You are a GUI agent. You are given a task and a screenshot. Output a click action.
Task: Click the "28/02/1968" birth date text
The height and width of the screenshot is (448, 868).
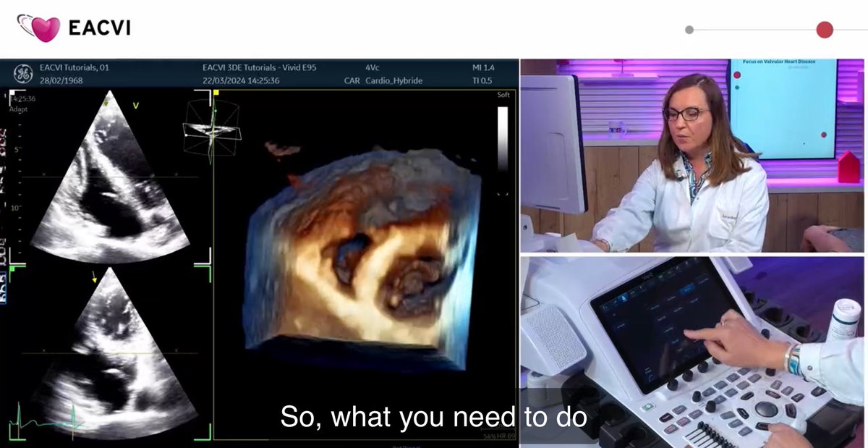pyautogui.click(x=61, y=80)
